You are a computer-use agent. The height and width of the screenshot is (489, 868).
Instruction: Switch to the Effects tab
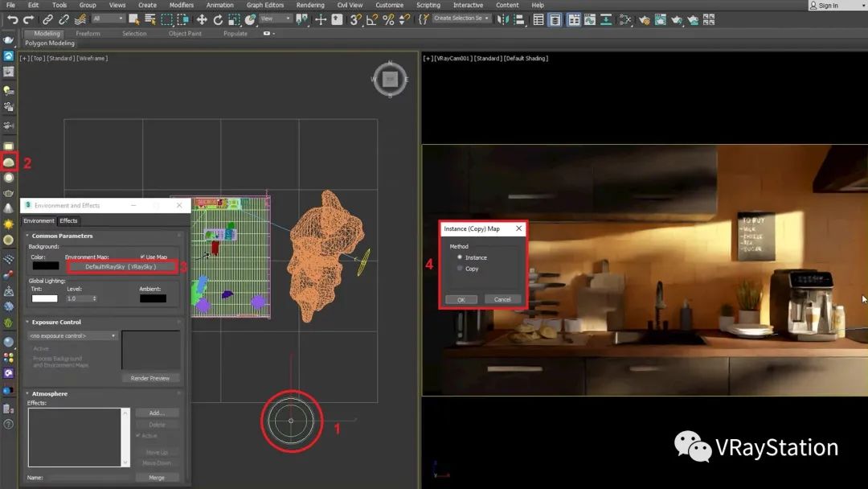point(69,220)
